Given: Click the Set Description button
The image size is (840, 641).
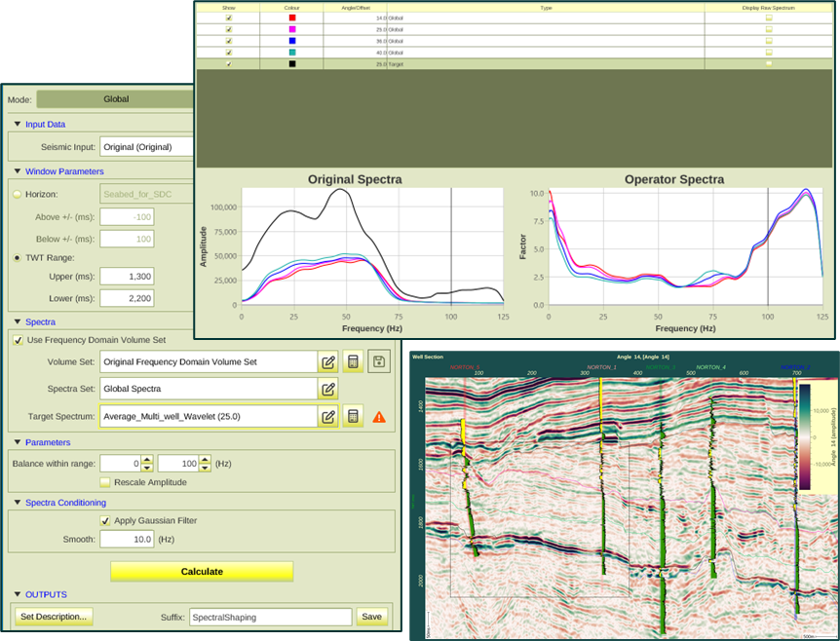Looking at the screenshot, I should click(x=55, y=617).
